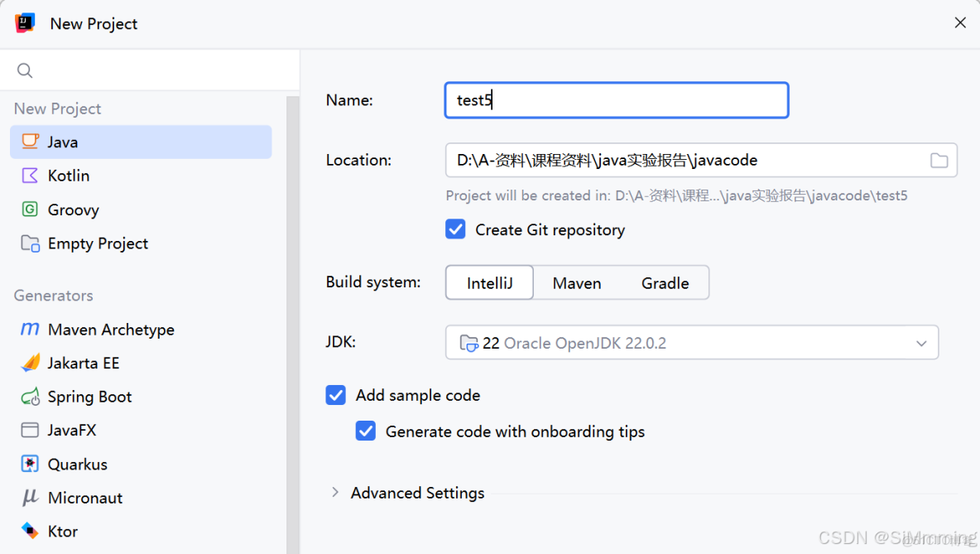Click inside the project Name field
Screen dimensions: 980x554
click(x=617, y=99)
